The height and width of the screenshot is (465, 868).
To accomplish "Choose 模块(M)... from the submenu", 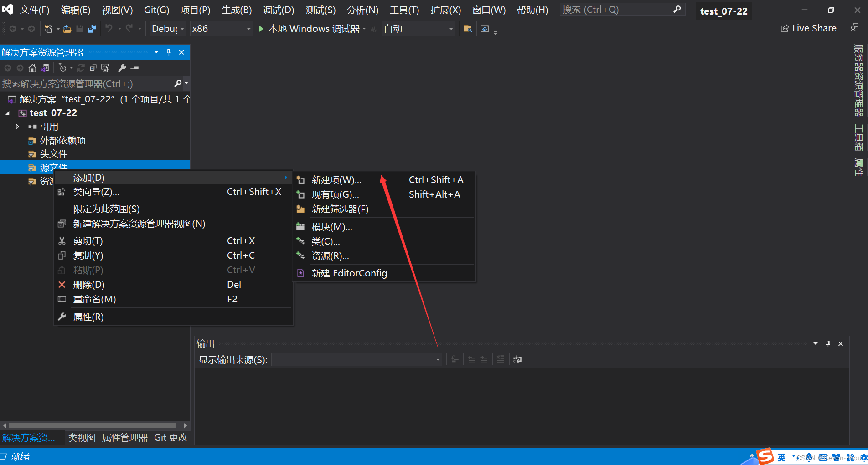I will 384,227.
